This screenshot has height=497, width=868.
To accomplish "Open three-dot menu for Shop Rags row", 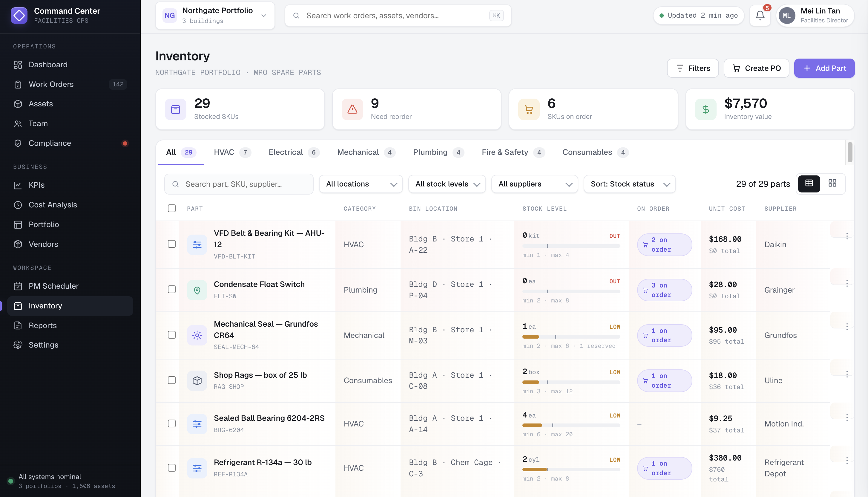I will click(846, 374).
